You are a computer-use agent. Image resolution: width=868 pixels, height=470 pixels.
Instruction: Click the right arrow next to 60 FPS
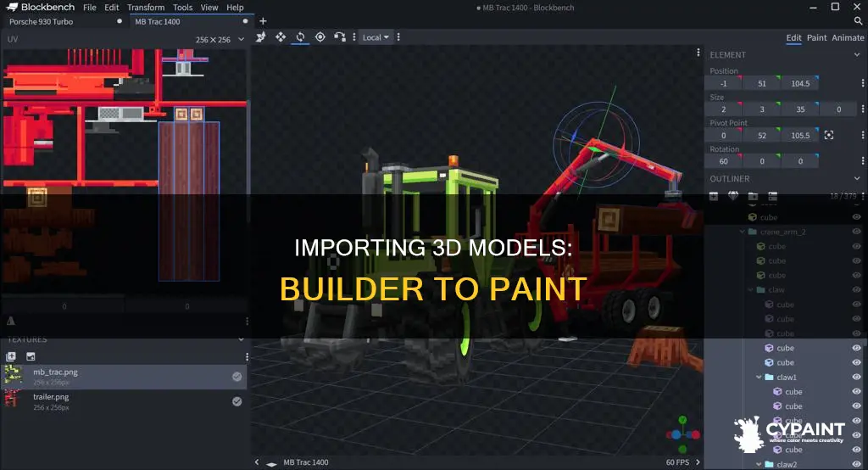(698, 462)
